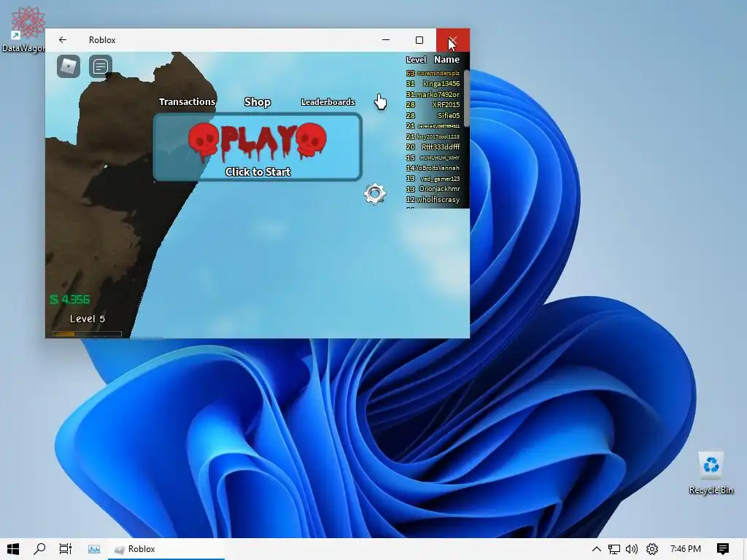
Task: Open Task View on the taskbar
Action: [65, 549]
